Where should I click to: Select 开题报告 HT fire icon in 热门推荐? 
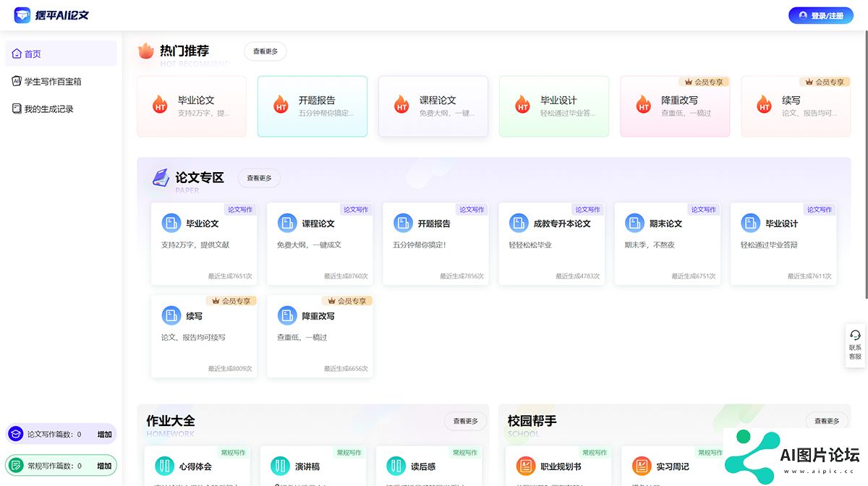point(281,106)
